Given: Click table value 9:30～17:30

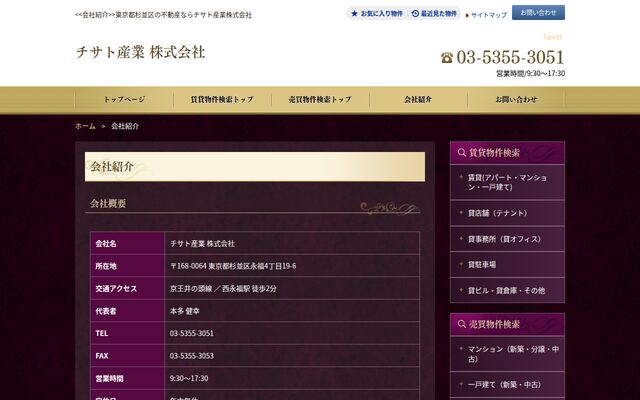Looking at the screenshot, I should (189, 378).
